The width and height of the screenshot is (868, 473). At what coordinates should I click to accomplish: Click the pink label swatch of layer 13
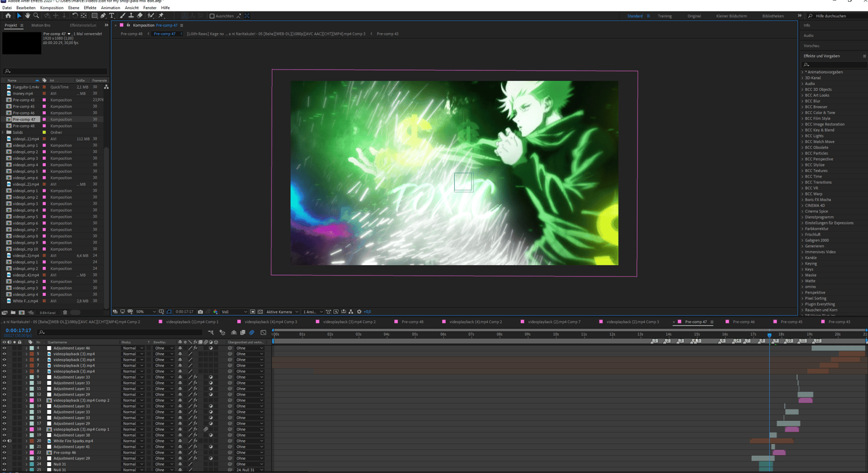(x=32, y=400)
